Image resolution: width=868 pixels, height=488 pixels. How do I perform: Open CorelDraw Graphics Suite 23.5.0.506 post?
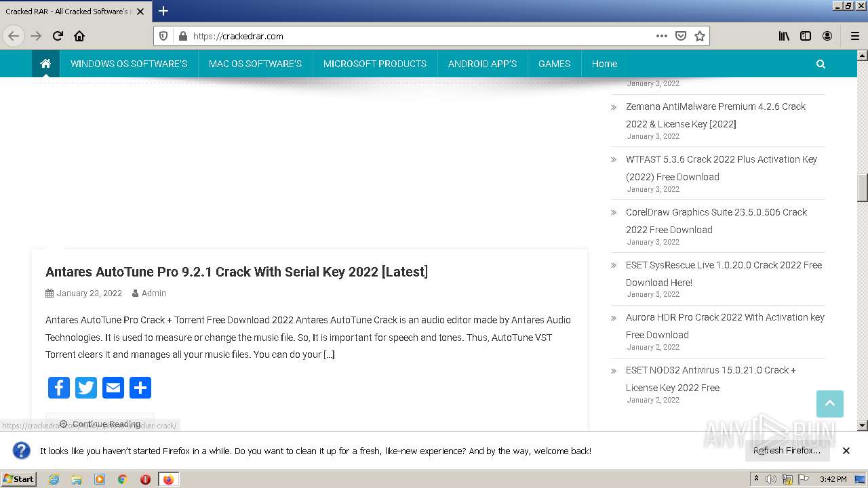[716, 221]
